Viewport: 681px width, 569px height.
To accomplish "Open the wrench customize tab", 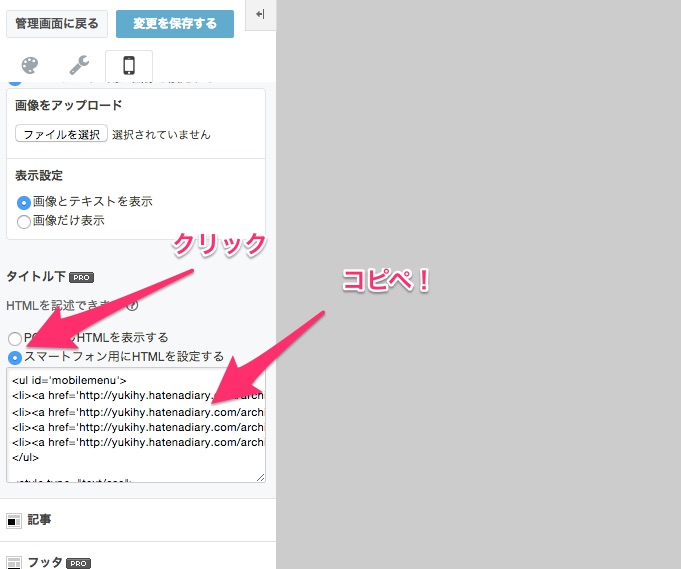I will (79, 66).
